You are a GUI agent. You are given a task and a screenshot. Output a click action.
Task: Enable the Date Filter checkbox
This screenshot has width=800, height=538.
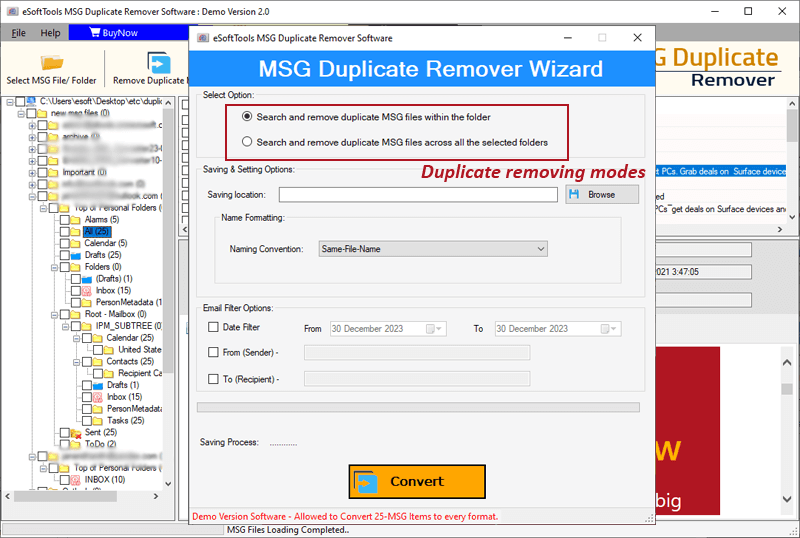tap(213, 327)
